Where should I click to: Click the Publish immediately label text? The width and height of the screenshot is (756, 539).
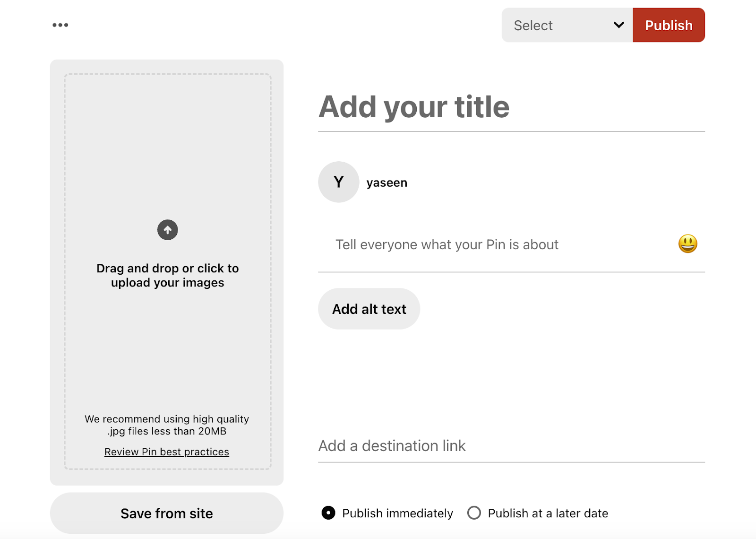[397, 513]
